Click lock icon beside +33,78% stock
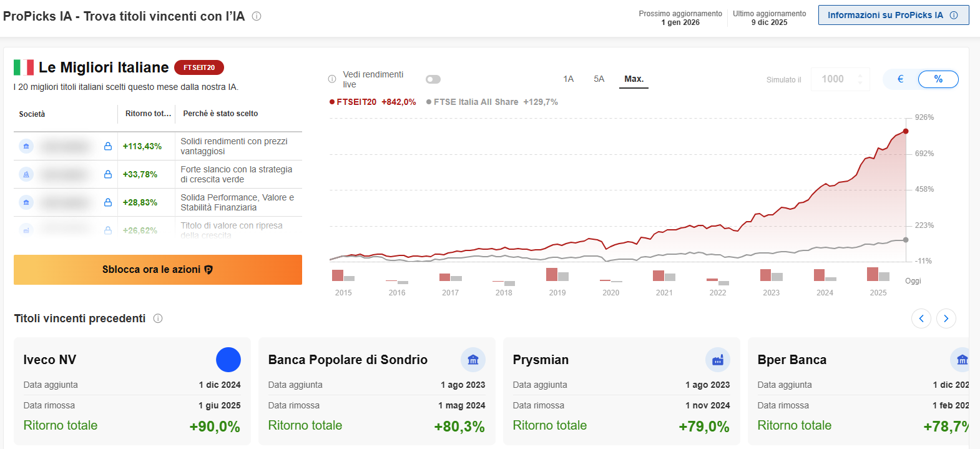Viewport: 980px width, 449px height. [108, 174]
